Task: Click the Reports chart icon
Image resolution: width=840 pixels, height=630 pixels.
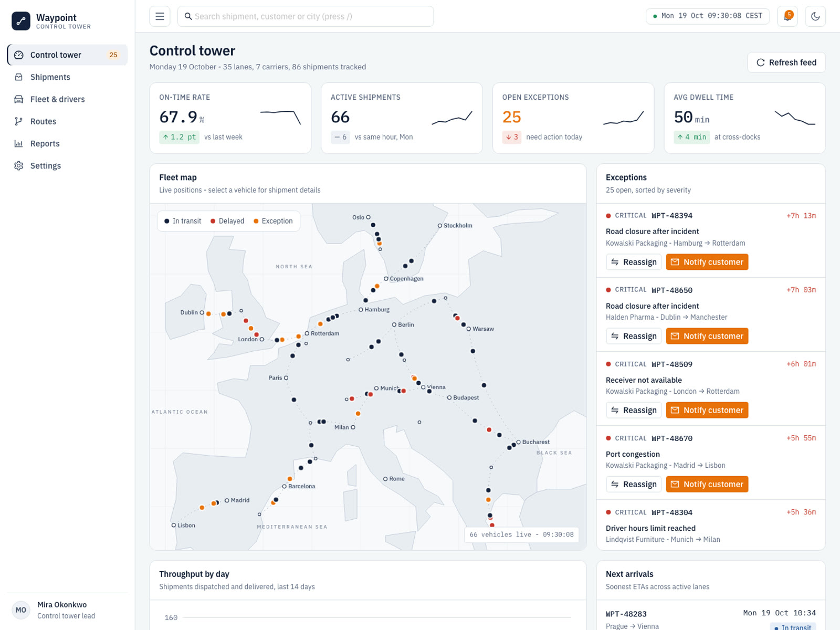Action: point(19,143)
